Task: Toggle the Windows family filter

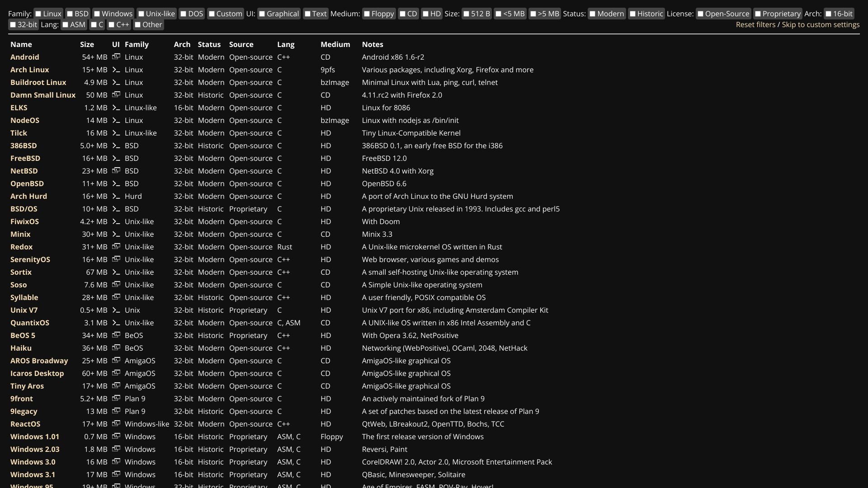Action: pyautogui.click(x=97, y=14)
